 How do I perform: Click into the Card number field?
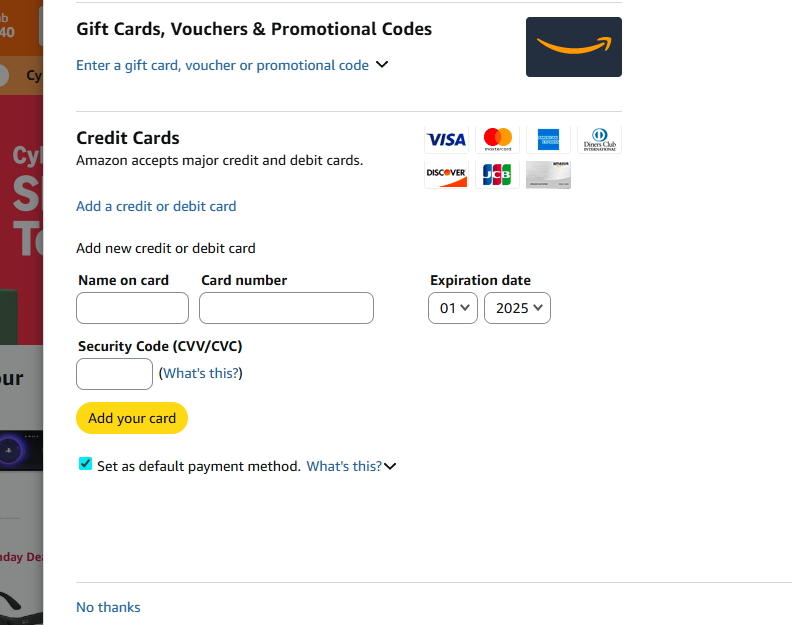click(286, 308)
